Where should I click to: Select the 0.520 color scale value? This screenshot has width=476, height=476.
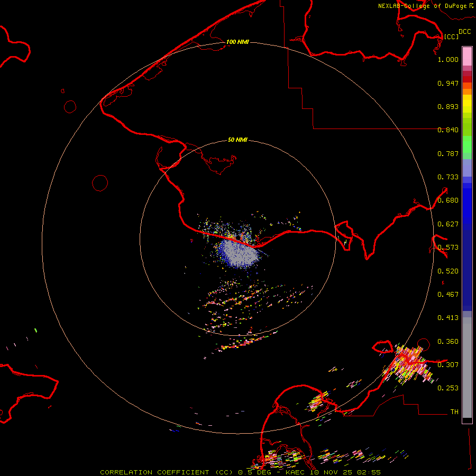(x=448, y=271)
